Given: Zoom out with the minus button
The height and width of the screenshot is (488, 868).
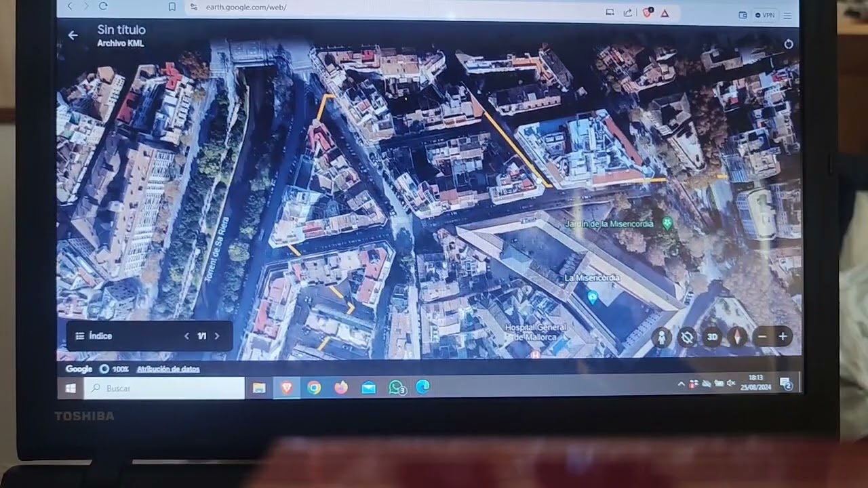Looking at the screenshot, I should pos(762,337).
